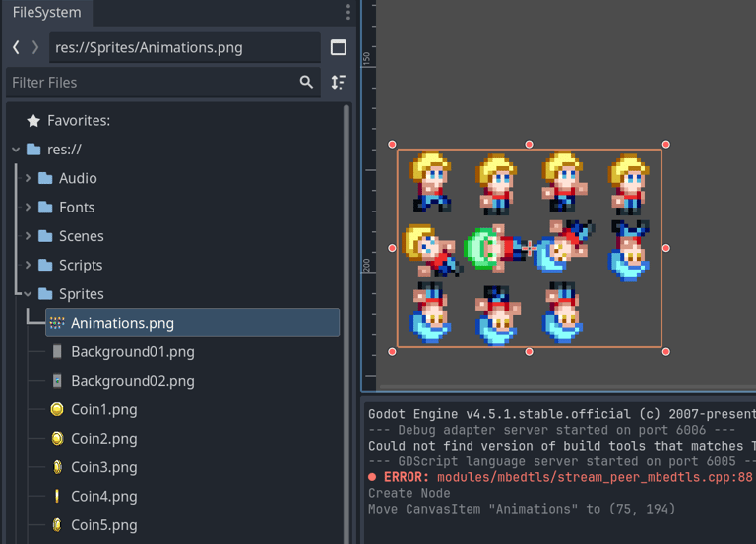Click the sprite's center pivot crosshair
756x544 pixels.
click(529, 248)
